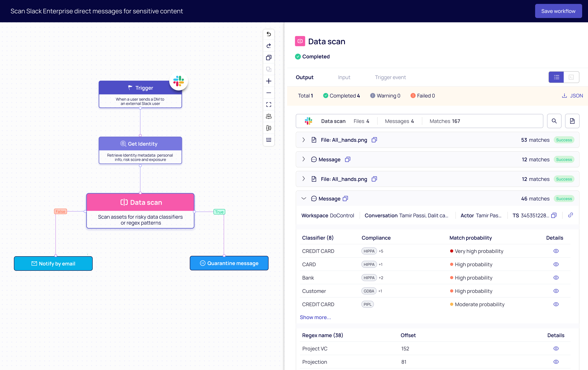Align nodes vertically via vertical-align icon
This screenshot has width=588, height=370.
(269, 128)
